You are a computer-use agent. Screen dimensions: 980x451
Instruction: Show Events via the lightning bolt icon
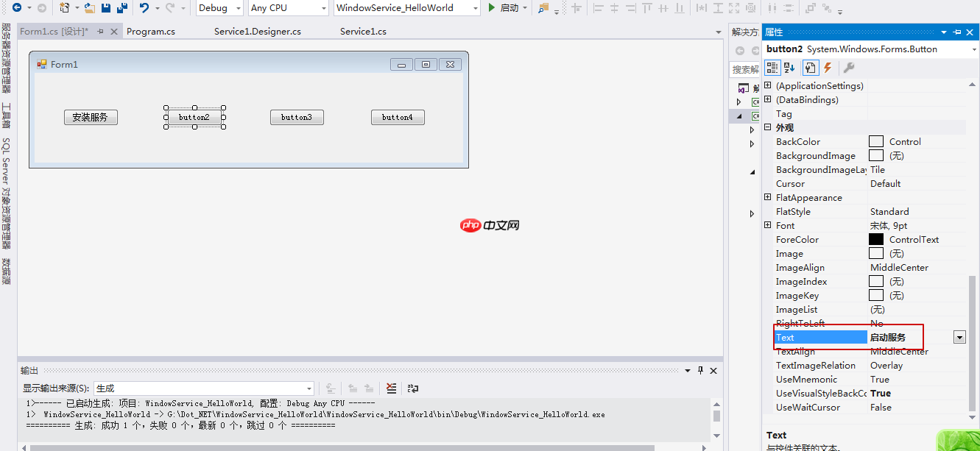point(828,68)
